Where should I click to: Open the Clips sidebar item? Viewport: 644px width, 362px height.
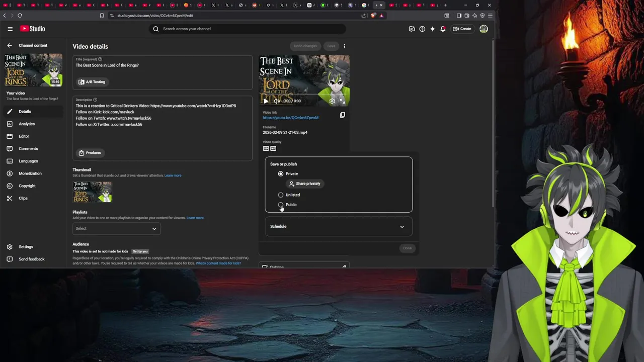[33, 198]
